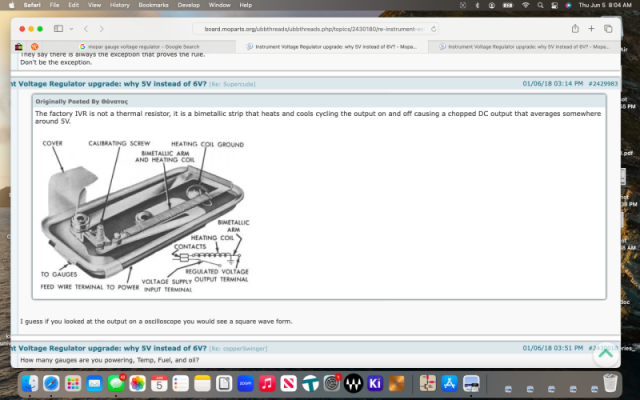
Task: Launch Siri from the menu bar
Action: pos(568,5)
